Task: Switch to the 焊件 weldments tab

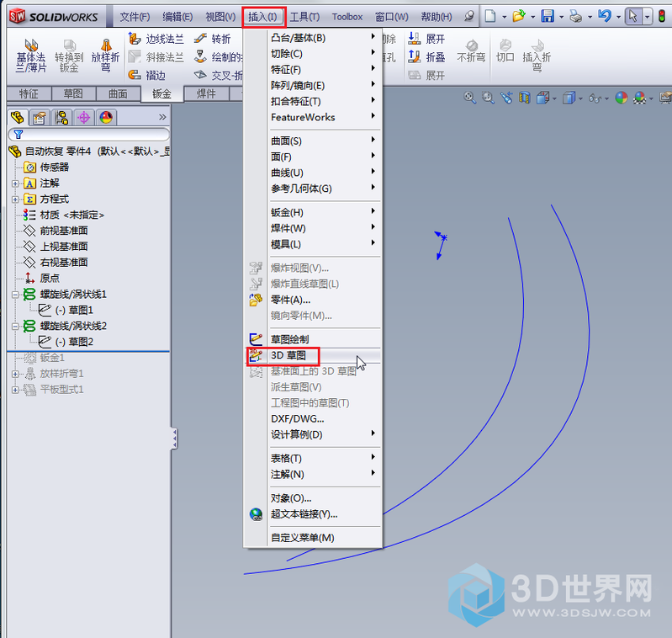Action: click(206, 94)
